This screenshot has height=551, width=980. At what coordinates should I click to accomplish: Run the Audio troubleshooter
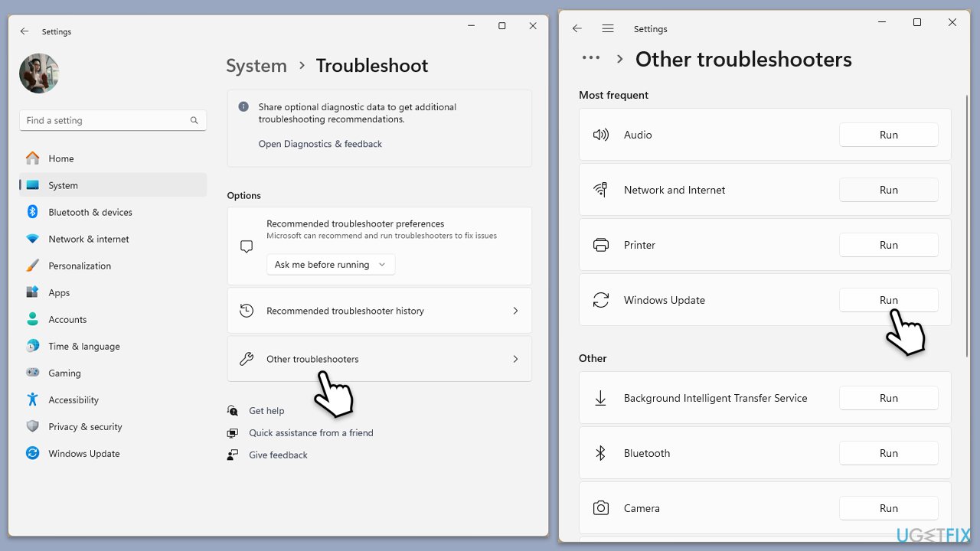tap(889, 135)
